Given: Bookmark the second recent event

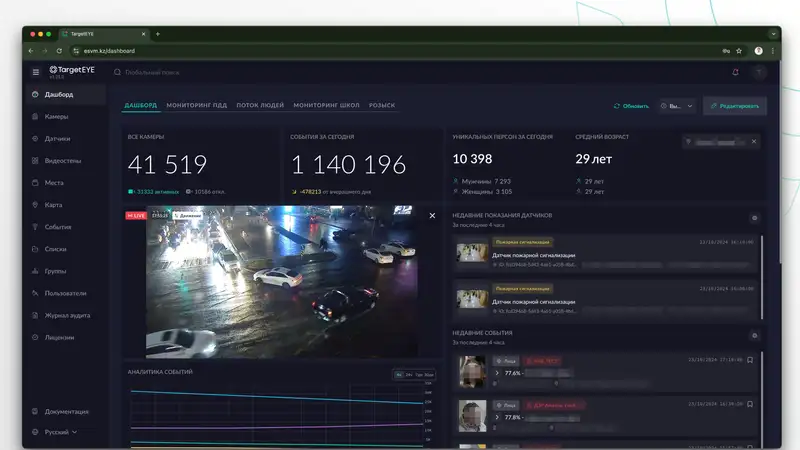Looking at the screenshot, I should point(750,404).
